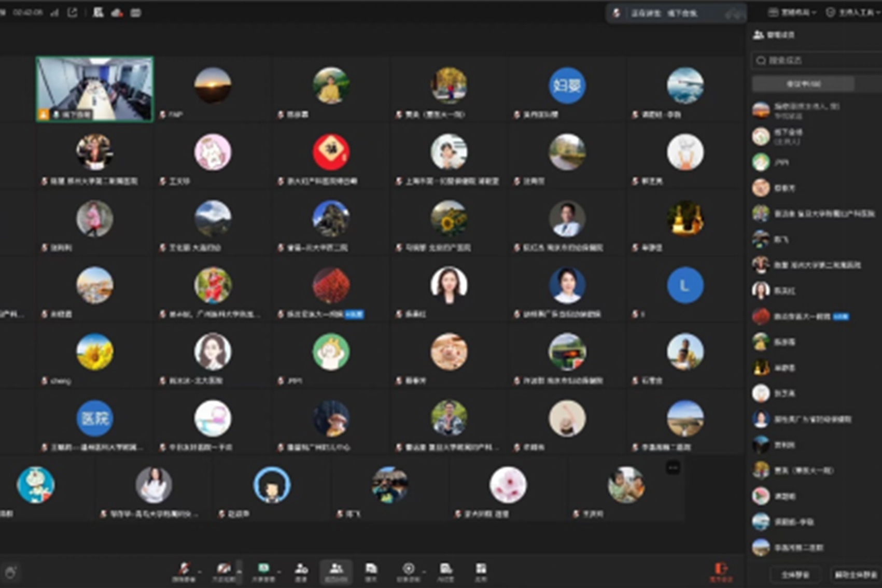Viewport: 882px width, 588px height.
Task: Expand the microphone options arrow
Action: point(199,571)
